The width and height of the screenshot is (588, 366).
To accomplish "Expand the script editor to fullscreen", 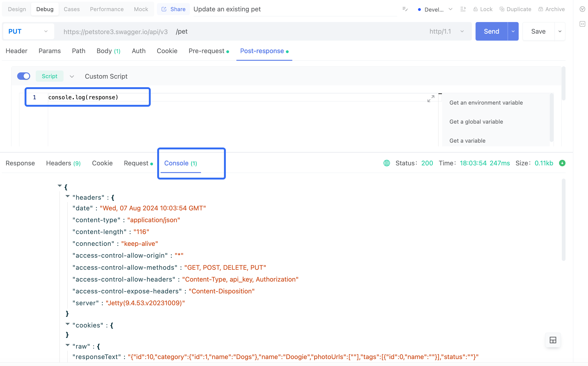I will pos(431,99).
